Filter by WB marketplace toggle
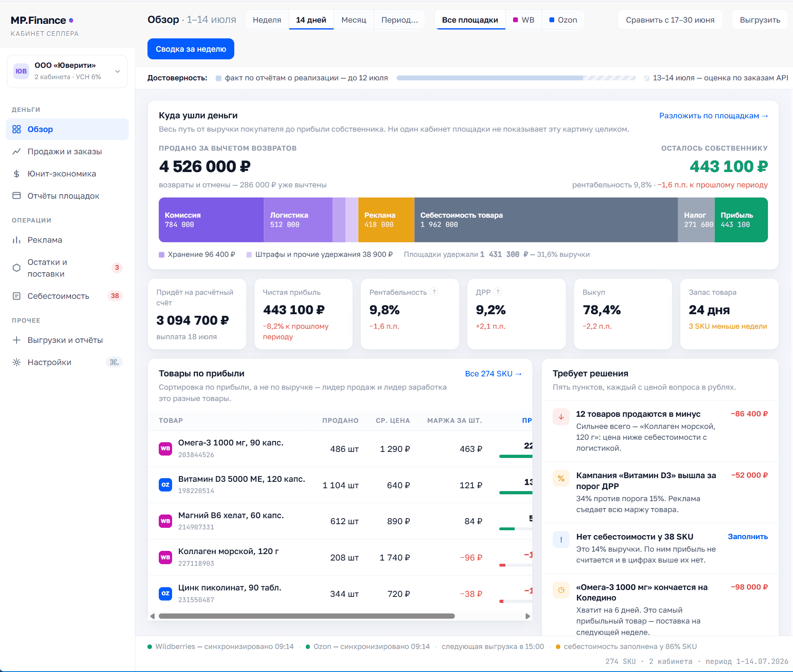 point(524,20)
